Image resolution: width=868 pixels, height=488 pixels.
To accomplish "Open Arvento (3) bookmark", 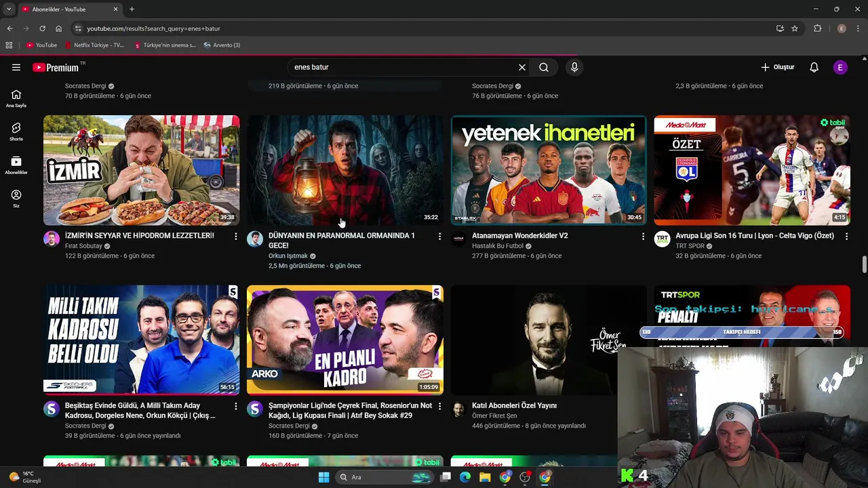I will [x=222, y=45].
